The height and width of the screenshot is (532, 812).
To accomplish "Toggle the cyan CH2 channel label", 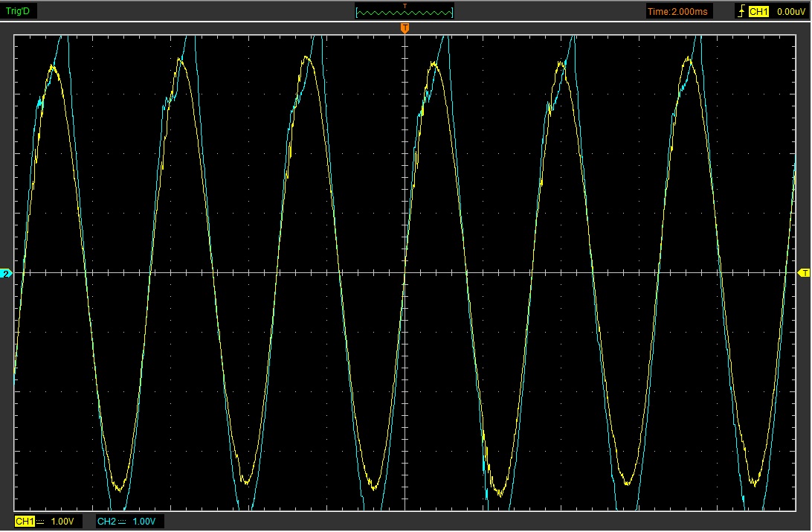I will coord(106,522).
